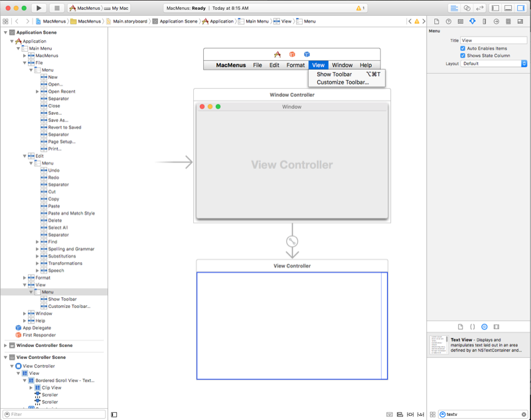Open the Object library icon
Viewport: 531px width, 420px height.
click(x=484, y=326)
